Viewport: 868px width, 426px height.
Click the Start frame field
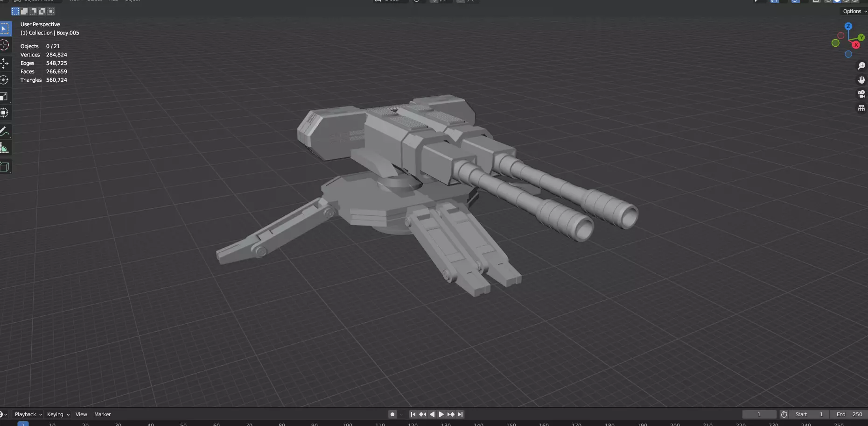pyautogui.click(x=809, y=414)
